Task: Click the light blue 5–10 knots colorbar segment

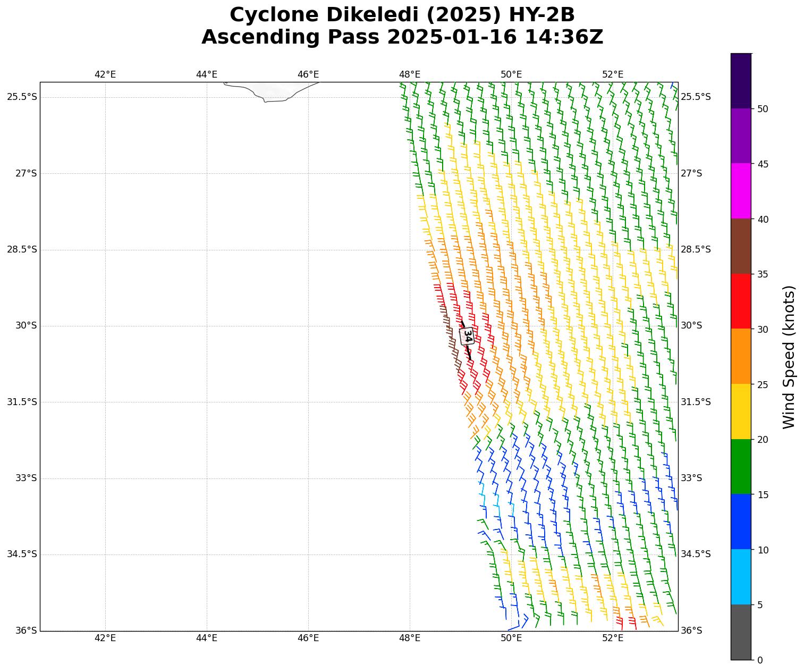Action: (741, 577)
